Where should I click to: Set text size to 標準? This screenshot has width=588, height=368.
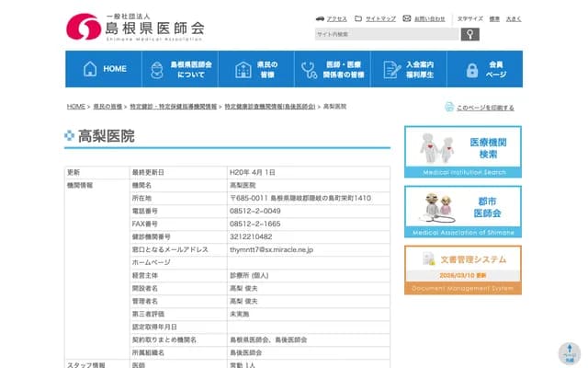point(494,18)
